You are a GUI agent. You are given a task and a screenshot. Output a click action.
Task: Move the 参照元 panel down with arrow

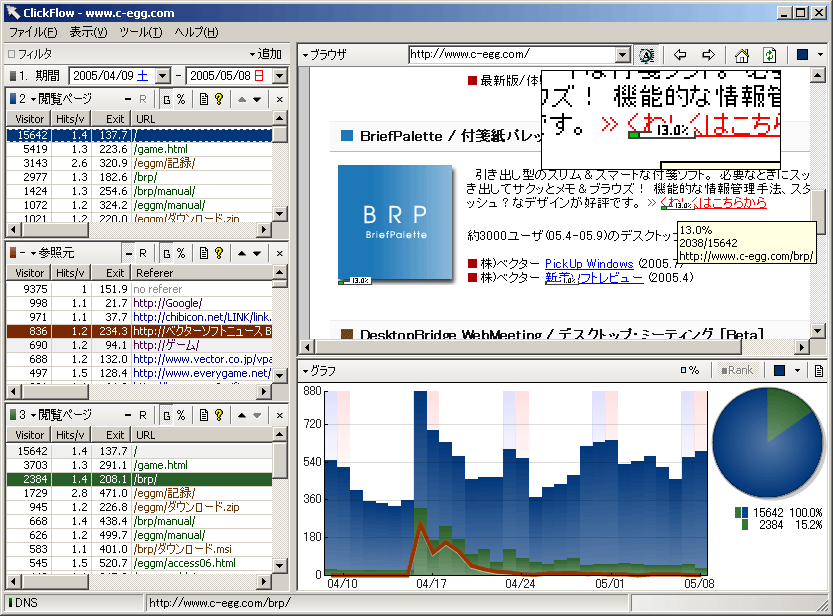(257, 253)
